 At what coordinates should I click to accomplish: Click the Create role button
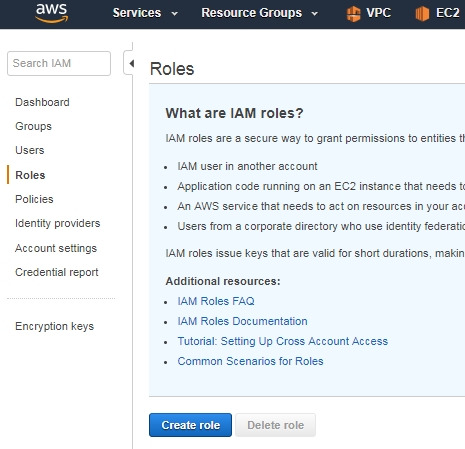pos(190,425)
